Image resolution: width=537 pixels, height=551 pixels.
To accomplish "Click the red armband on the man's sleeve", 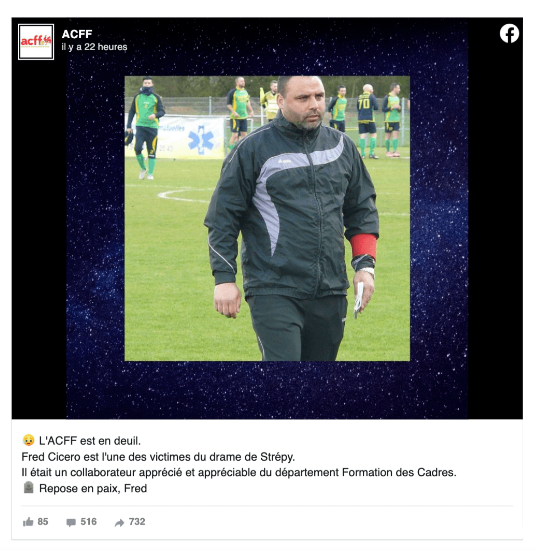I will (x=363, y=246).
